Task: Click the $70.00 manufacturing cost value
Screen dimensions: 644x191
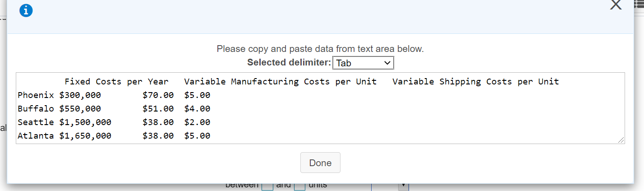Action: (x=158, y=95)
